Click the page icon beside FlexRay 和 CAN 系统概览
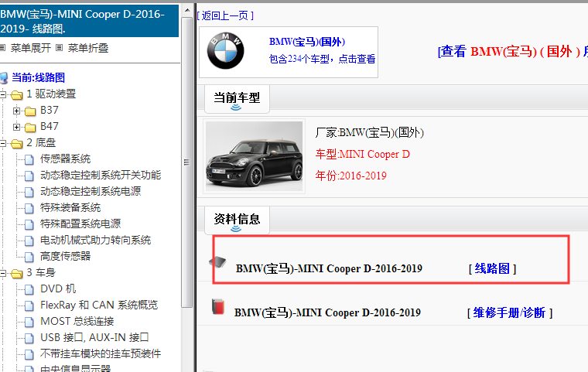The width and height of the screenshot is (588, 372). (x=29, y=306)
